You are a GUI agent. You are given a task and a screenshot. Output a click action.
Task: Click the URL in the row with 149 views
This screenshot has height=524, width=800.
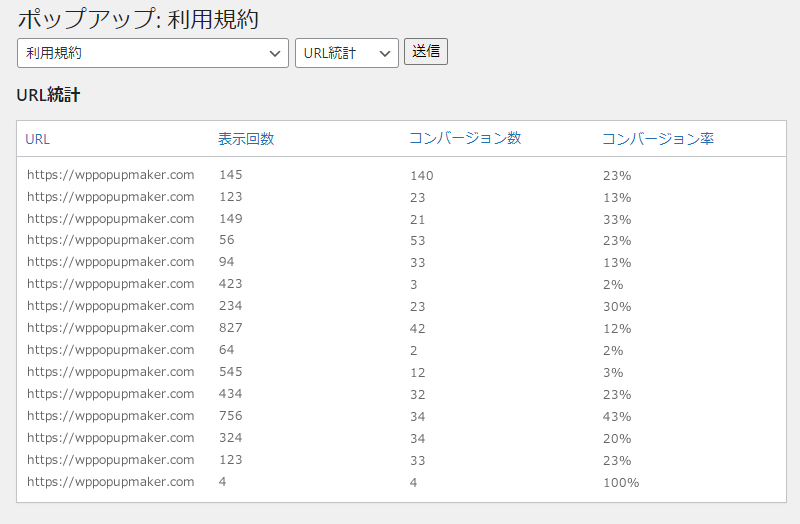pos(111,219)
